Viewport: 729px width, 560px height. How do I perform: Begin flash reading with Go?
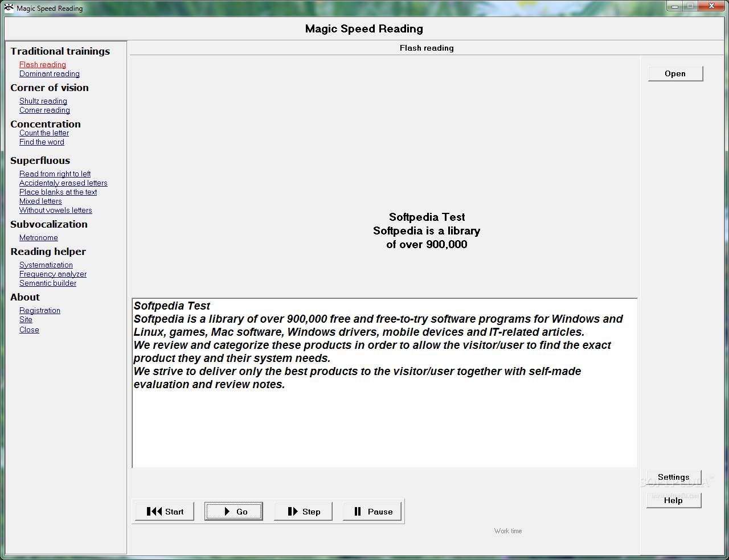click(x=234, y=512)
